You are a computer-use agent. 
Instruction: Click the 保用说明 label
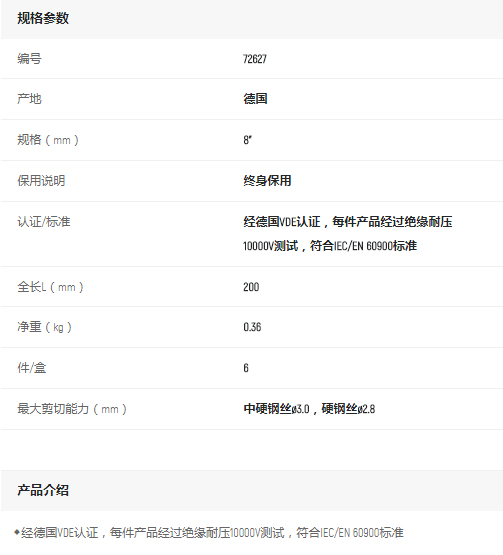pyautogui.click(x=41, y=181)
